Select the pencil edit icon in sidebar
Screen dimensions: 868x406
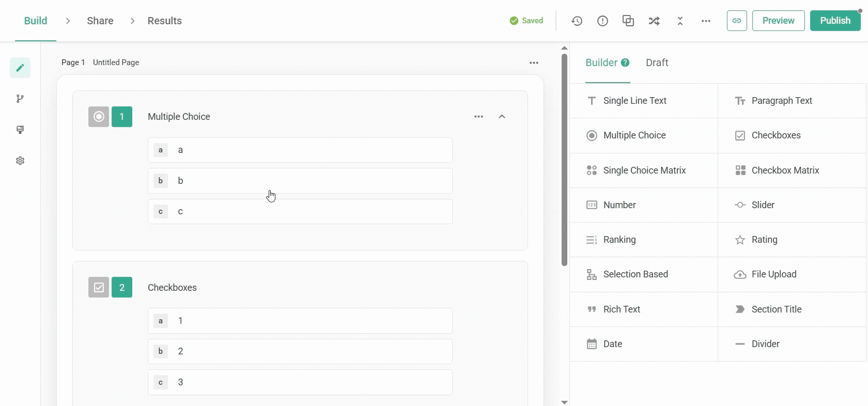20,68
